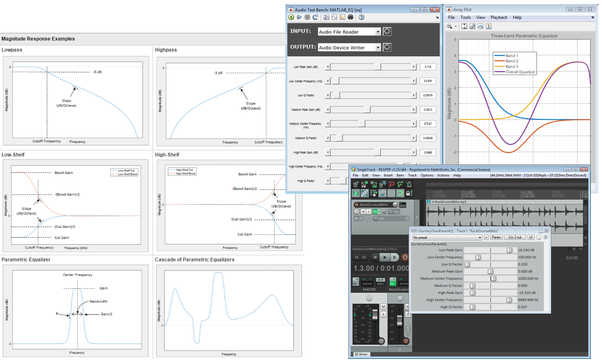Solo the RockDrums48khz track
The height and width of the screenshot is (364, 602).
(x=369, y=211)
